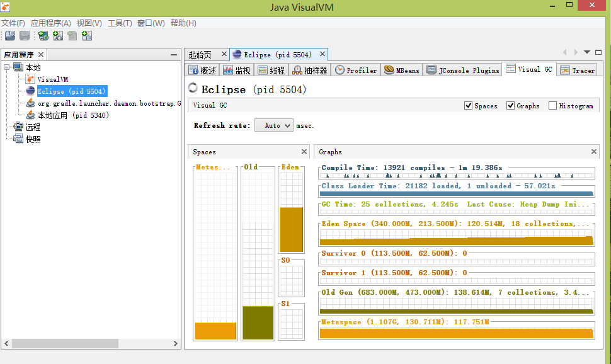Click the VisualVM node icon in tree
611x364 pixels.
tap(30, 79)
